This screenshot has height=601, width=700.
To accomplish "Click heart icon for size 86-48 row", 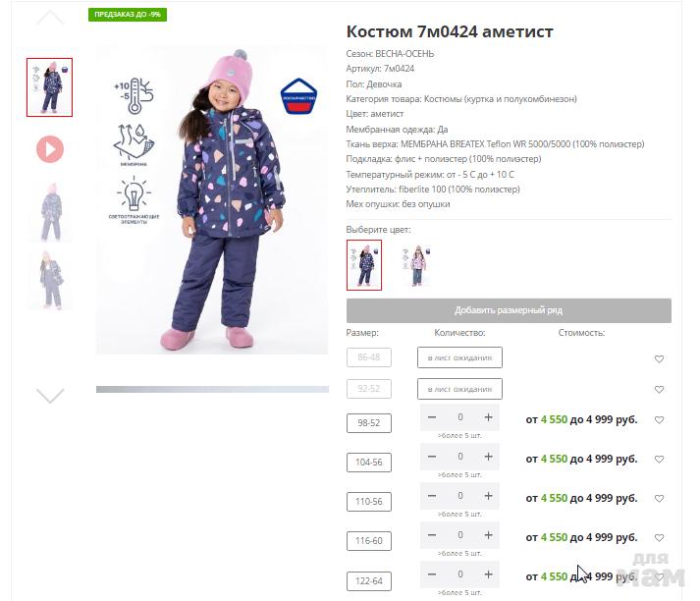I will coord(659,359).
